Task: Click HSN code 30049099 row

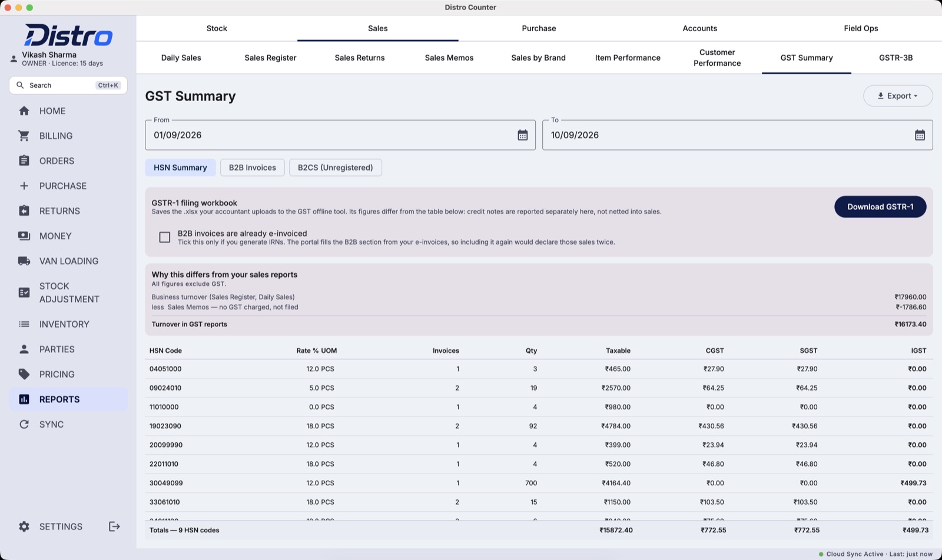Action: (539, 483)
